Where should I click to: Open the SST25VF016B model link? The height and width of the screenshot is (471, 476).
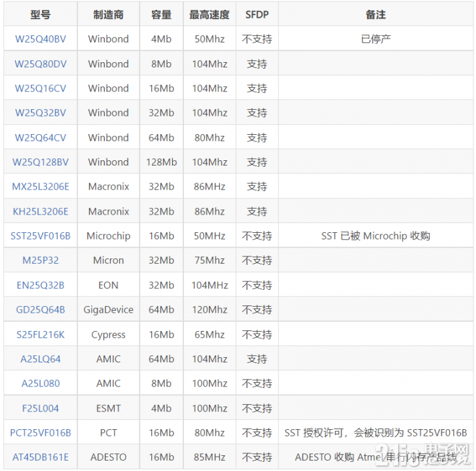coord(41,236)
